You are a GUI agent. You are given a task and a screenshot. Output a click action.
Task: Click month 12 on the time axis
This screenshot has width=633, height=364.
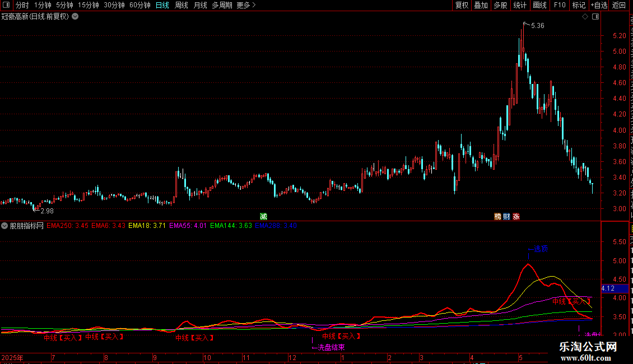tap(292, 358)
